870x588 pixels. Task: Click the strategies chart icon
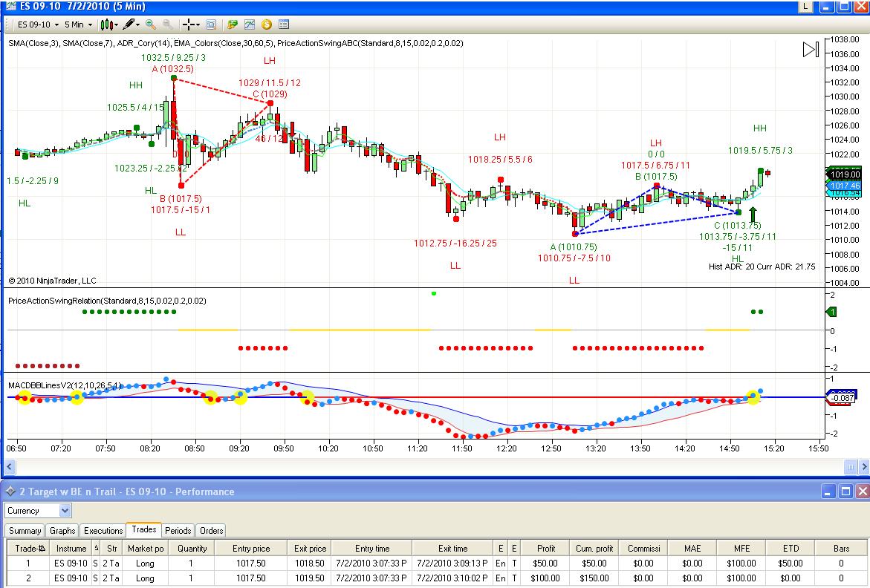pyautogui.click(x=250, y=24)
